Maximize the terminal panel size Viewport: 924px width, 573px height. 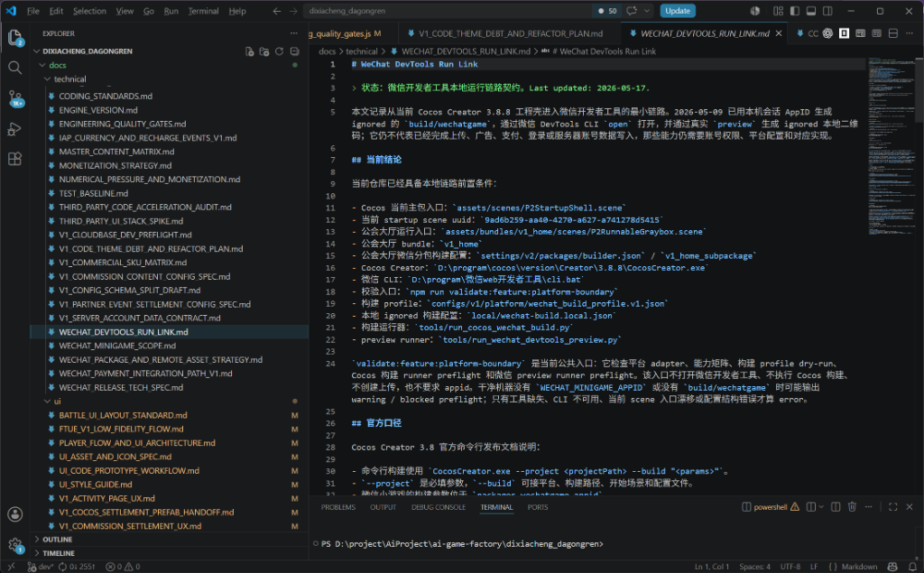click(x=892, y=507)
